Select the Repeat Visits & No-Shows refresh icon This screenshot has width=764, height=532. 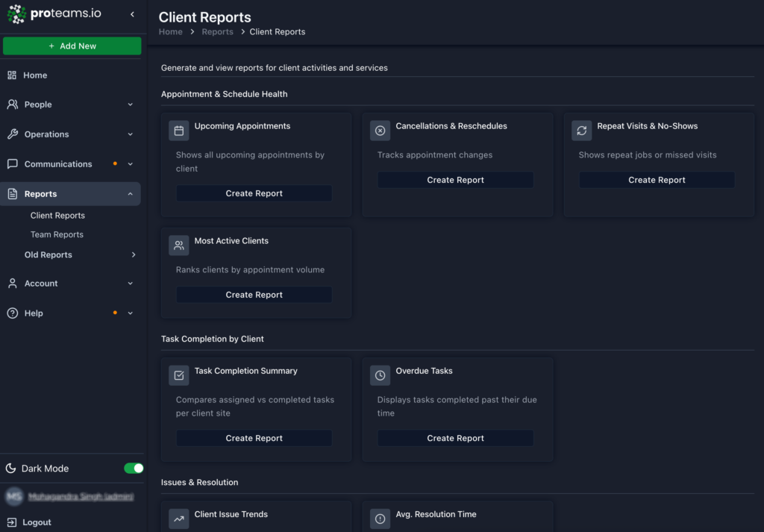pos(581,130)
